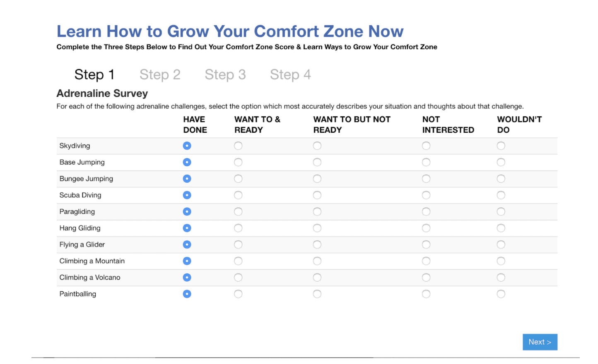Mark Base Jumping as Wouldn't Do
Viewport: 598px width, 364px height.
tap(501, 162)
